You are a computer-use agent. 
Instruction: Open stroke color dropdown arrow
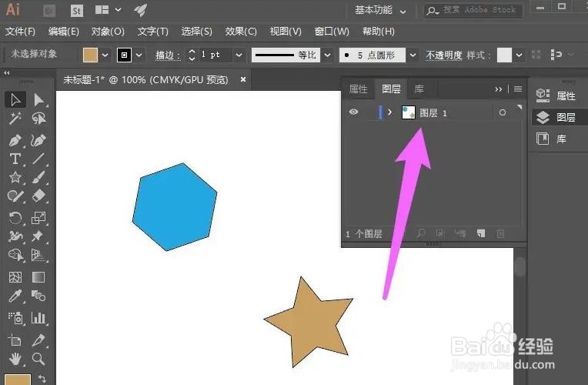click(139, 55)
